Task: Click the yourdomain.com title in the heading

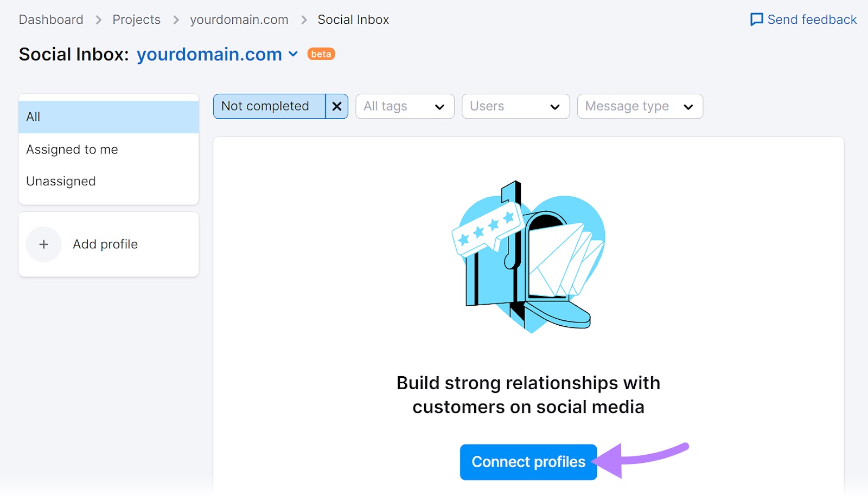Action: [209, 54]
